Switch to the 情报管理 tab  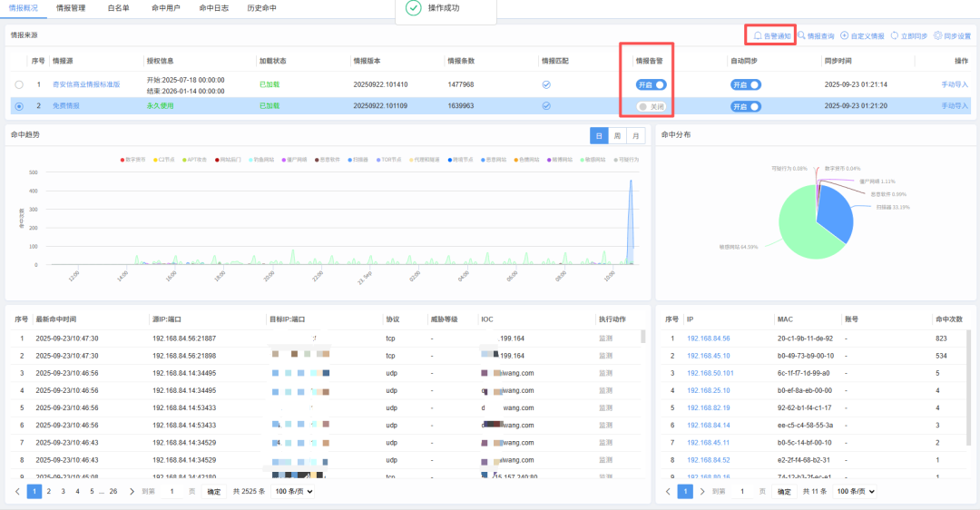point(71,7)
